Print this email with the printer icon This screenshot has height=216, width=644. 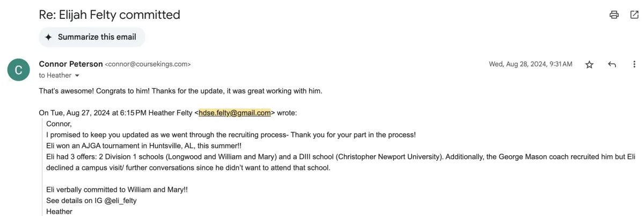pos(614,15)
